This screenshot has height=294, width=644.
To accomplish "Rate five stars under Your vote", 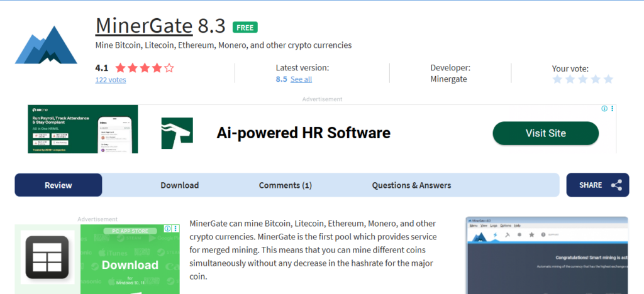I will point(608,79).
